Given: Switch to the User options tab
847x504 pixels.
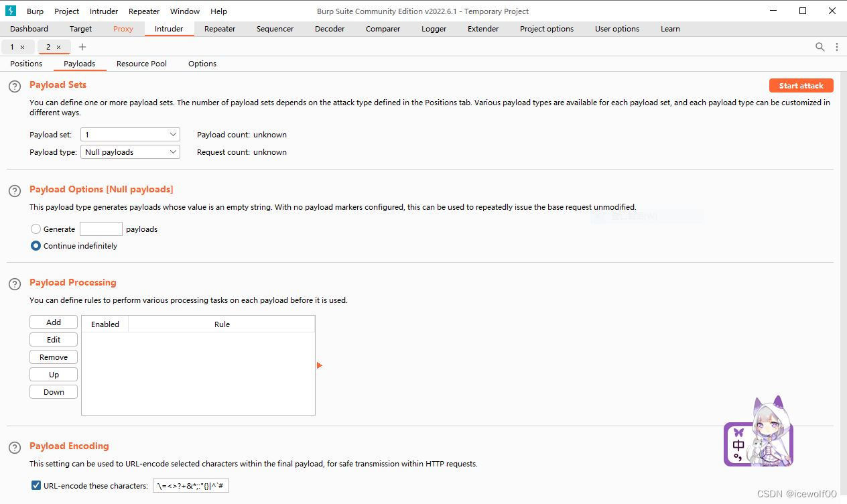Looking at the screenshot, I should click(x=617, y=29).
